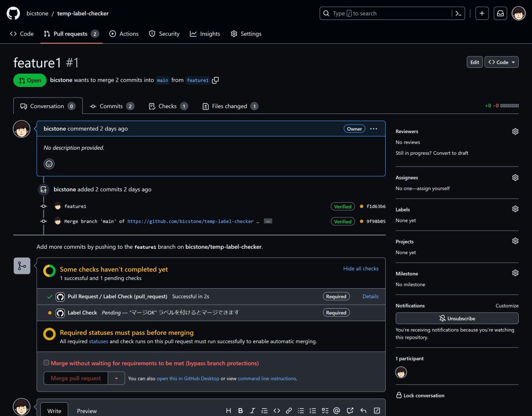Add a reaction with the smiley icon
The image size is (532, 416).
49,164
